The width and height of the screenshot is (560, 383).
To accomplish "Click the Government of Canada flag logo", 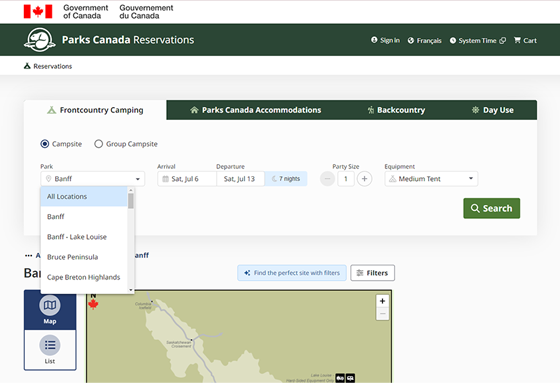I will (x=38, y=11).
